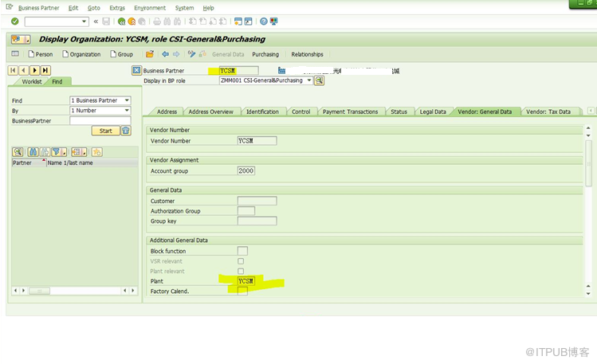Image resolution: width=597 pixels, height=364 pixels.
Task: Open the Display in BP role dropdown
Action: (308, 80)
